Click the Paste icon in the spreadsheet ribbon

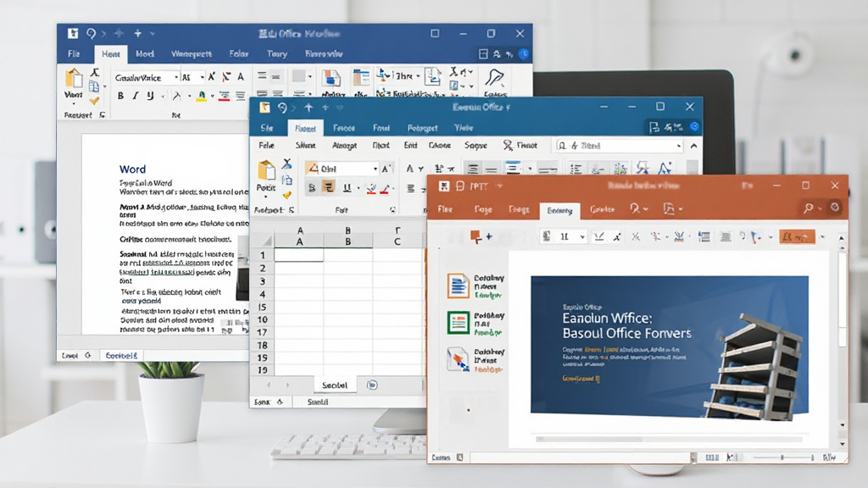(x=266, y=170)
